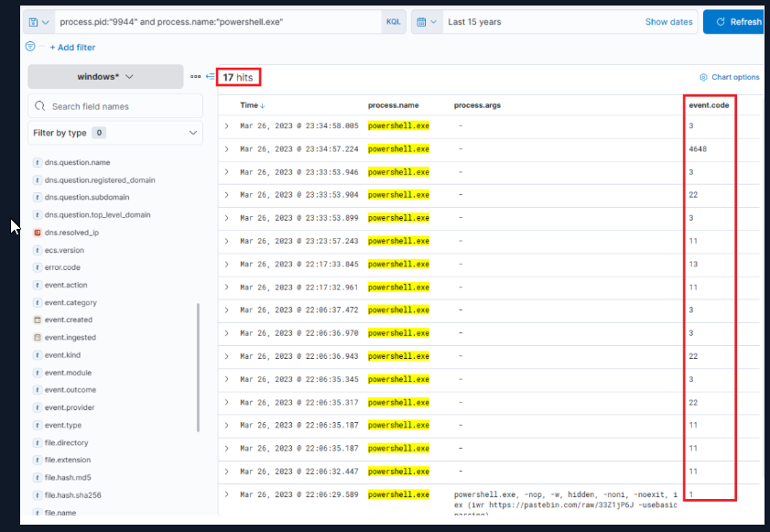Click the IP type icon beside dns.resolved_ip
This screenshot has width=770, height=532.
pos(37,233)
